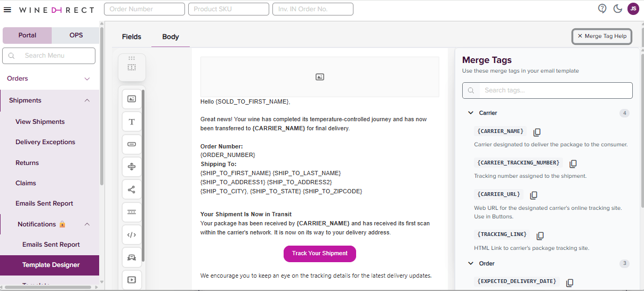Click the Search Menu input
This screenshot has width=644, height=291.
tap(49, 56)
